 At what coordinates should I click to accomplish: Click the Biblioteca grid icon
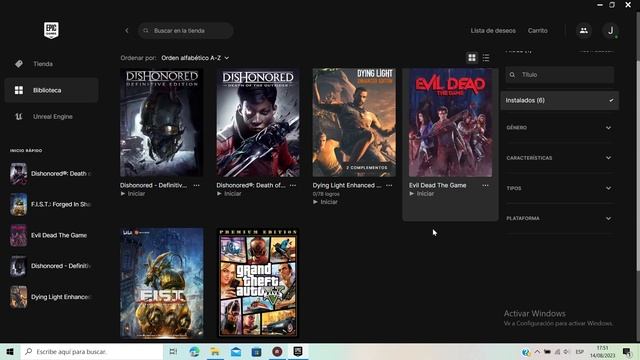(x=19, y=90)
